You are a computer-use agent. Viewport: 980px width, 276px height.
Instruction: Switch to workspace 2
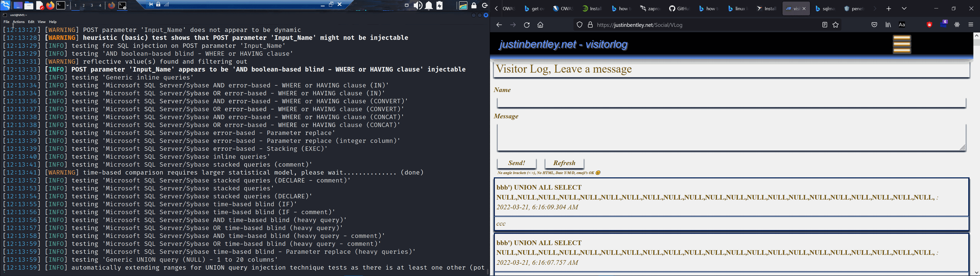(x=84, y=6)
